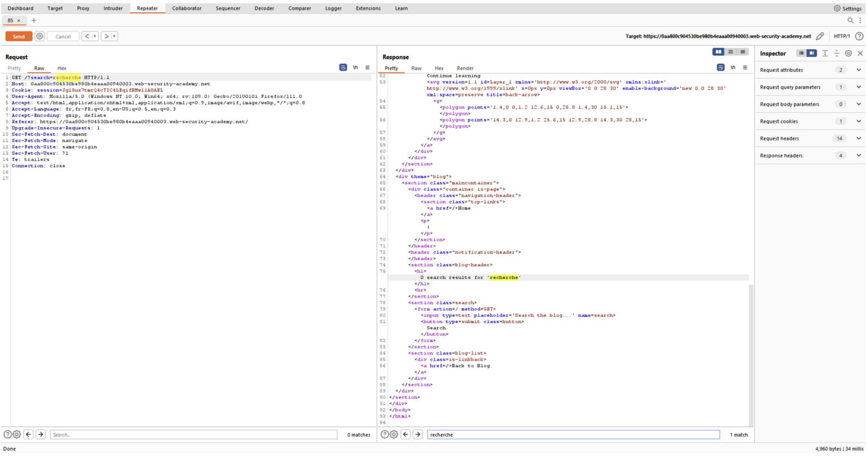
Task: Click the next-match arrow in the response search
Action: point(416,434)
